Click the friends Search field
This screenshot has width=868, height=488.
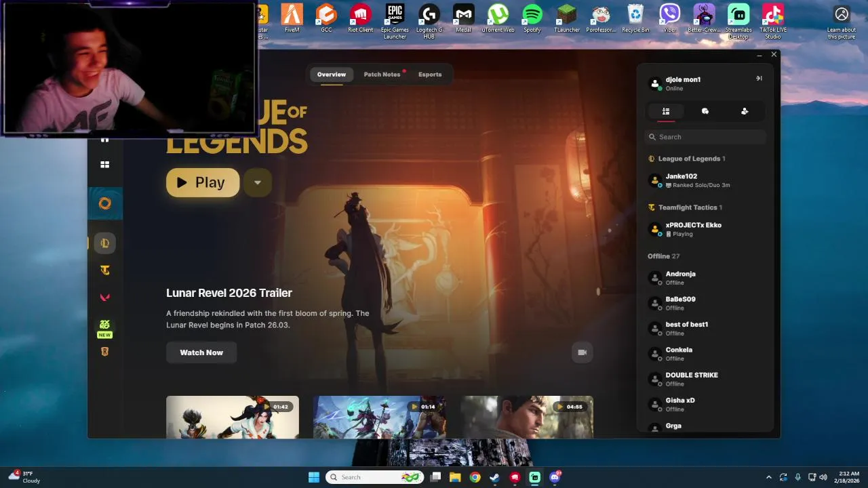pyautogui.click(x=705, y=137)
